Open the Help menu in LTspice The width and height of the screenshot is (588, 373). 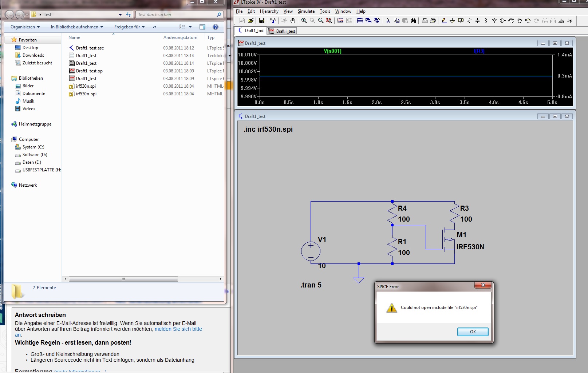click(361, 11)
